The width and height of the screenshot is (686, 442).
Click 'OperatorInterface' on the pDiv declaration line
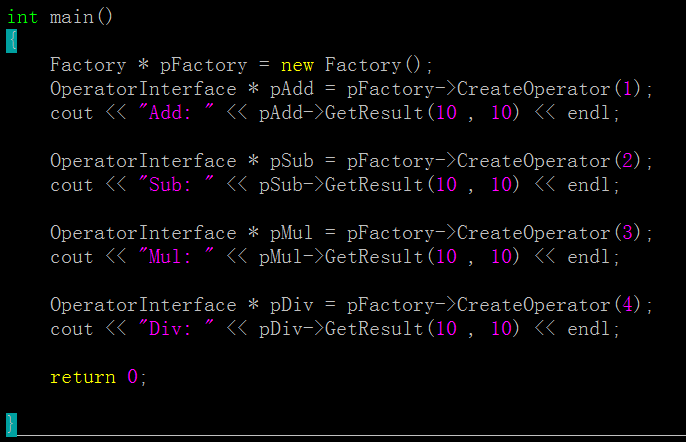coord(144,305)
